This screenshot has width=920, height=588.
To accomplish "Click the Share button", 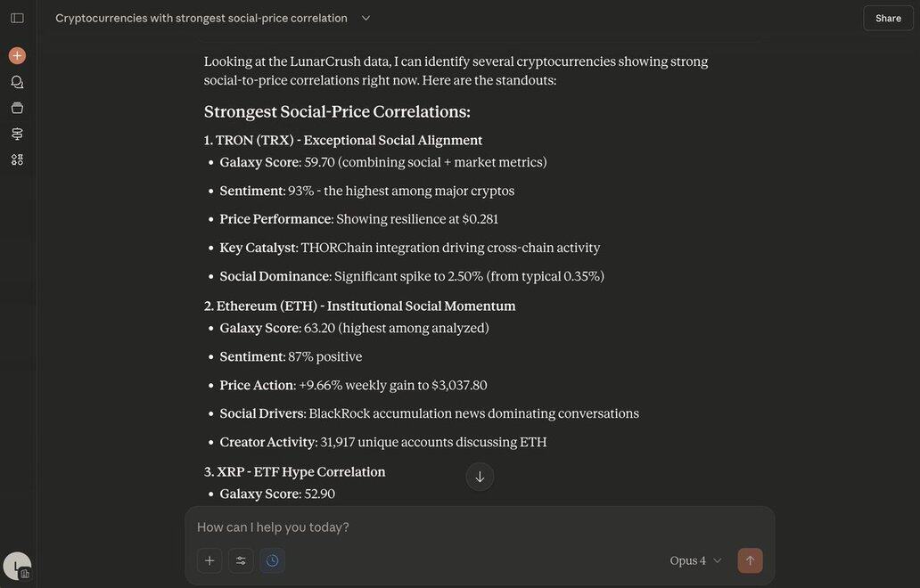I will [x=888, y=18].
